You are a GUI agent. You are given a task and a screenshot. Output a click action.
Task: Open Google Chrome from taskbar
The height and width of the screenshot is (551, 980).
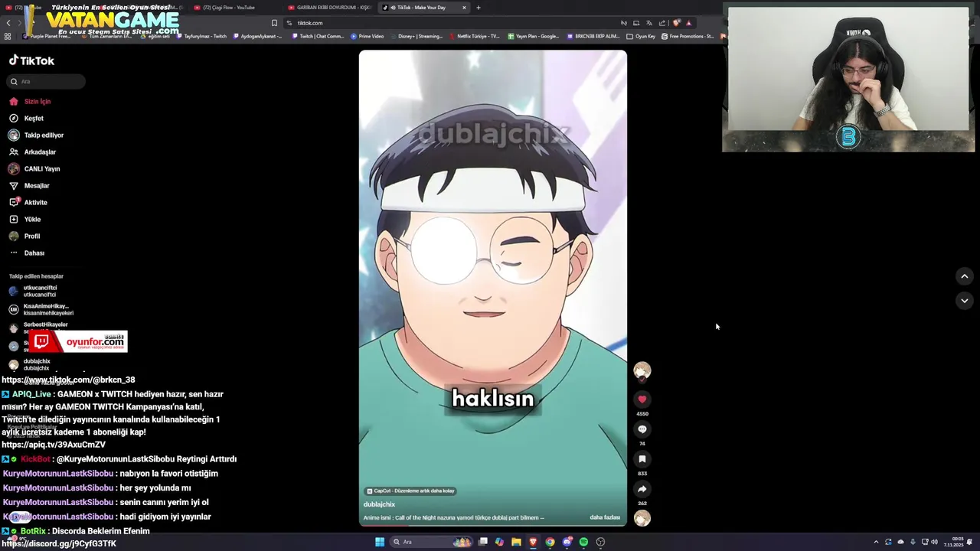click(x=550, y=542)
